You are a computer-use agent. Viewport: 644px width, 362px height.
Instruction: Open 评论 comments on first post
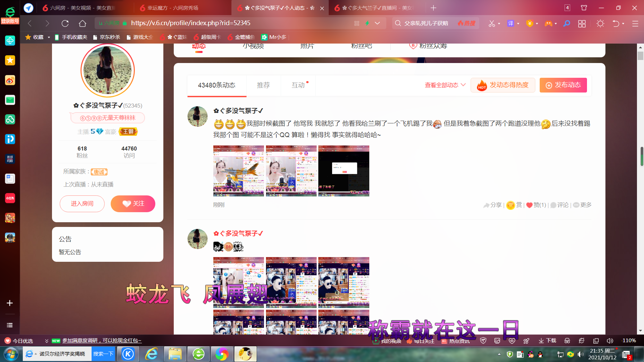(x=559, y=205)
